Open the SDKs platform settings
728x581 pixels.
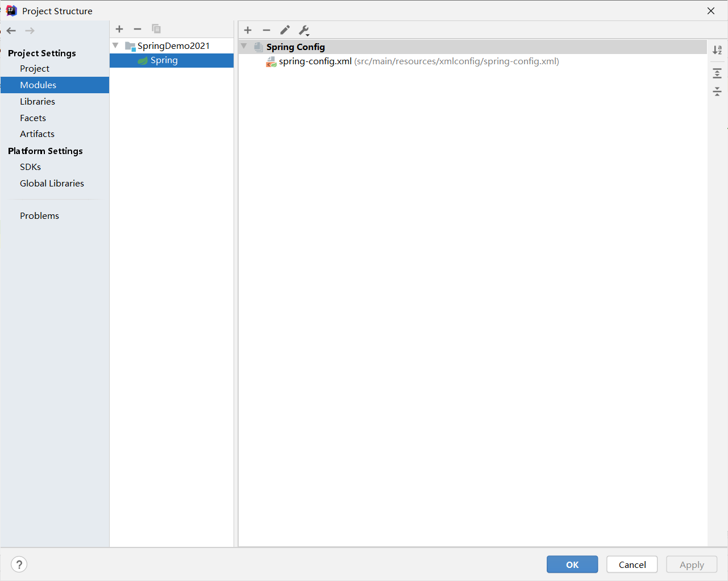tap(30, 167)
